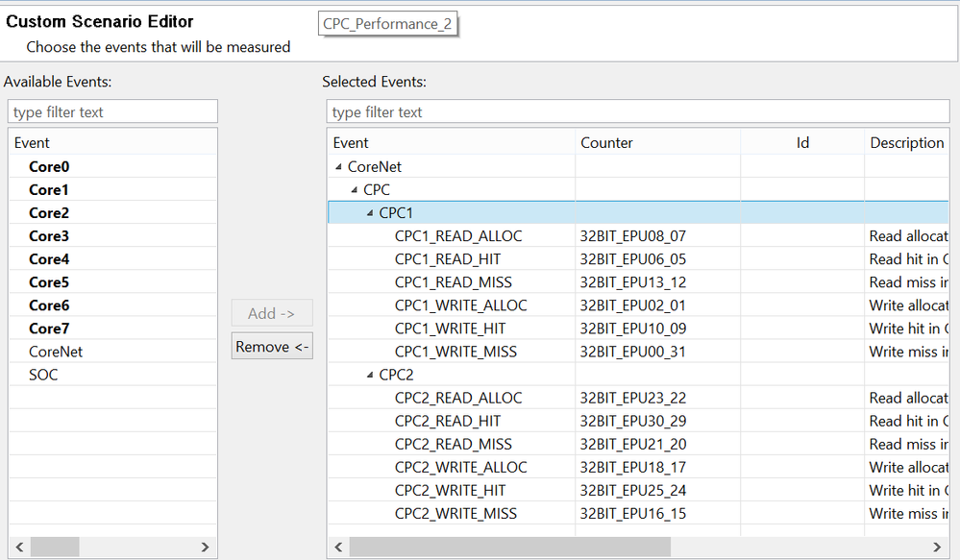Focus the Available Events filter field
960x560 pixels.
click(113, 112)
